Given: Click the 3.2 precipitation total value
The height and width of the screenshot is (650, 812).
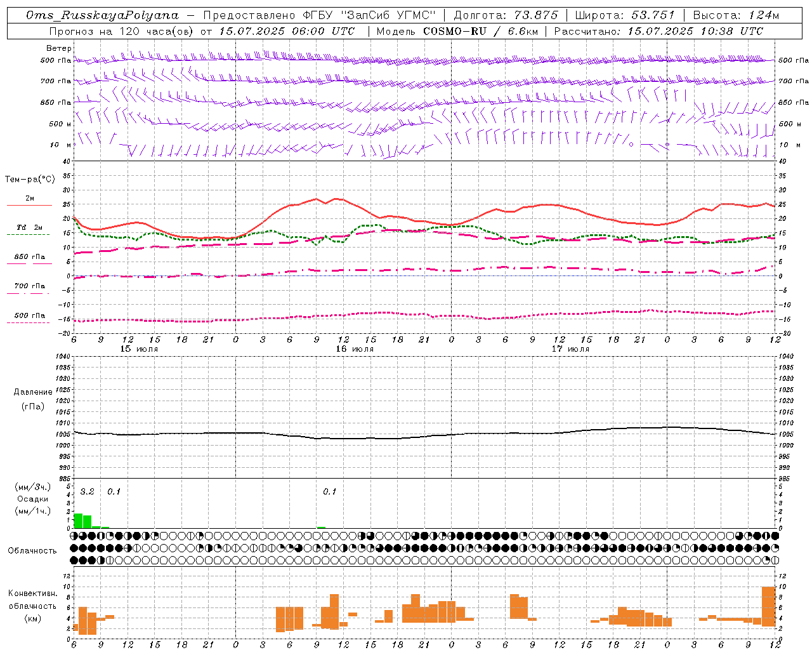Looking at the screenshot, I should tap(87, 491).
